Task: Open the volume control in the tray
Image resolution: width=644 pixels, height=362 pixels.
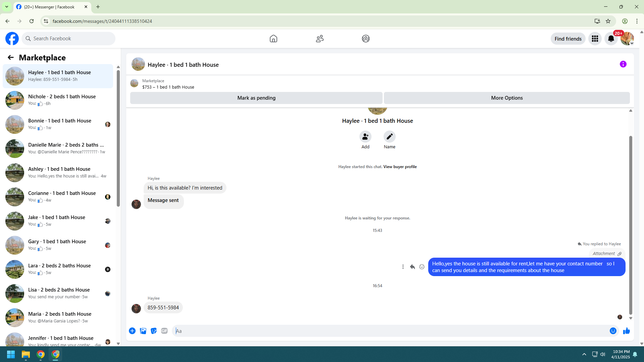Action: tap(603, 354)
